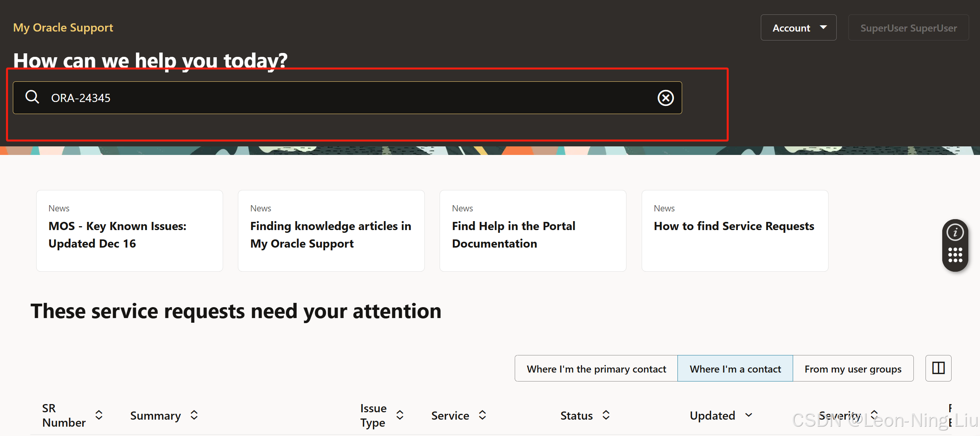Viewport: 980px width, 436px height.
Task: Clear the ORA-24345 search text
Action: pyautogui.click(x=665, y=98)
